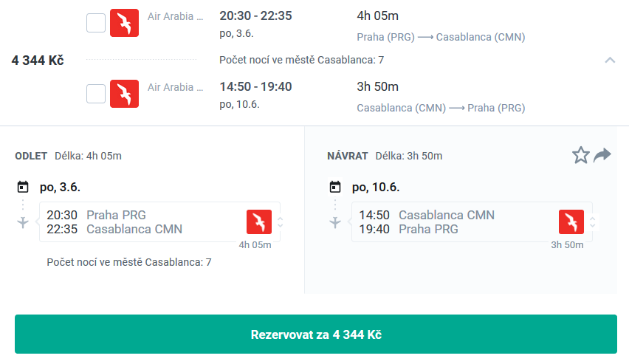Click the airplane icon in the return timeline
This screenshot has width=629, height=364.
[335, 222]
